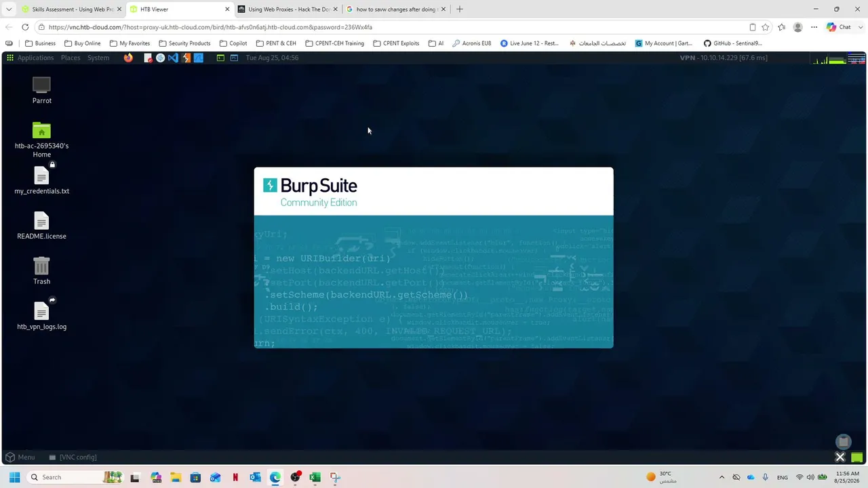This screenshot has width=868, height=488.
Task: Open Copilot Chat button
Action: click(839, 27)
